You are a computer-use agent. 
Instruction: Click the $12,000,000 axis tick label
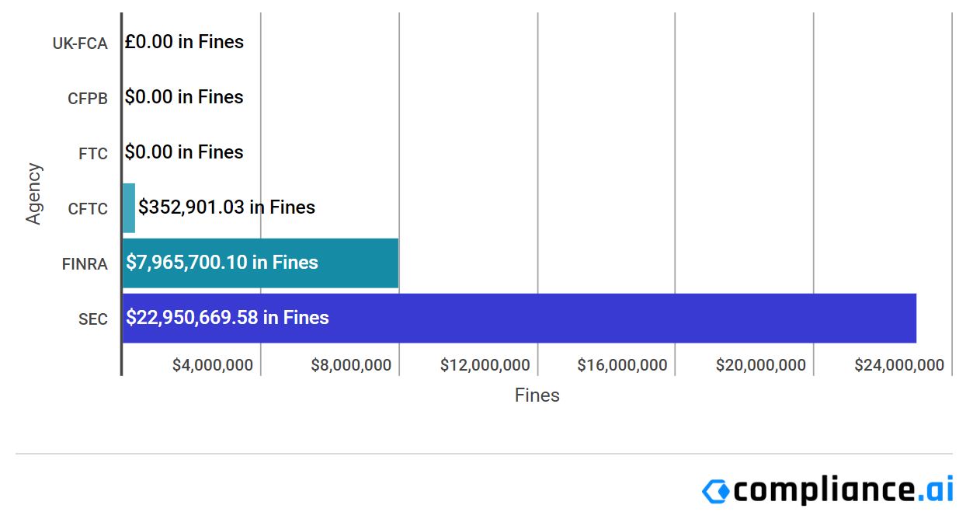coord(485,365)
